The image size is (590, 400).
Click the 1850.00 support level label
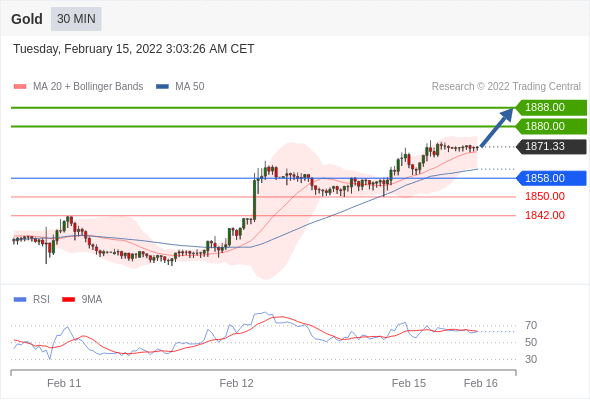pyautogui.click(x=545, y=196)
